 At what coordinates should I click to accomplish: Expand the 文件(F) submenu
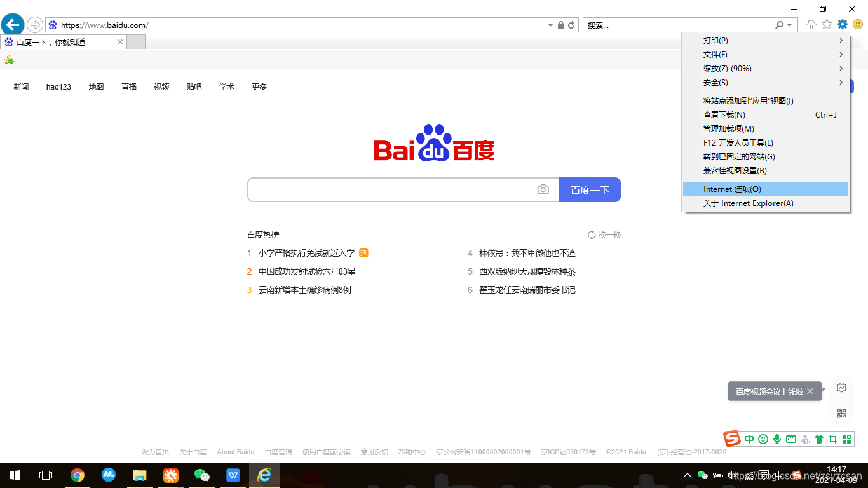coord(766,55)
